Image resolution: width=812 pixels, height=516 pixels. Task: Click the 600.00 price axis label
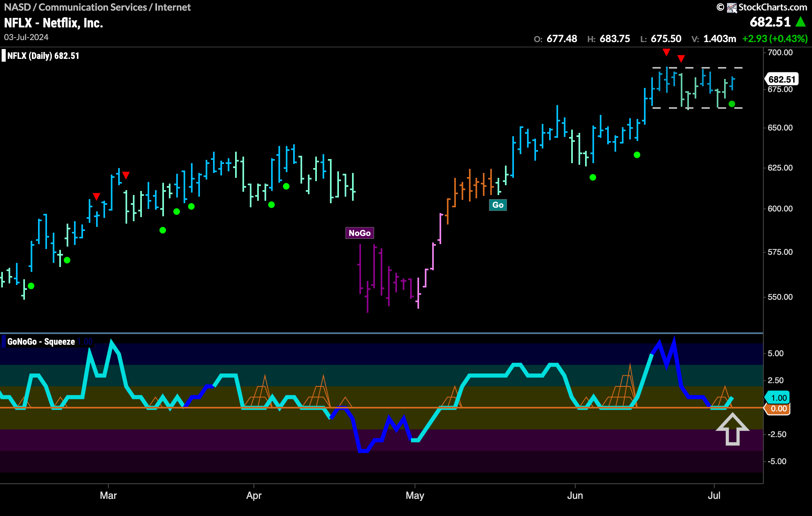pyautogui.click(x=780, y=209)
